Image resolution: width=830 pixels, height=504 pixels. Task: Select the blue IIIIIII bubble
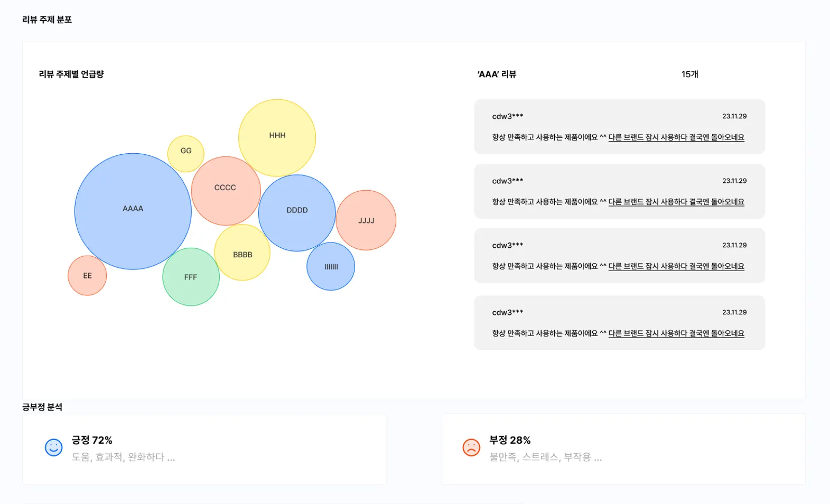(331, 266)
